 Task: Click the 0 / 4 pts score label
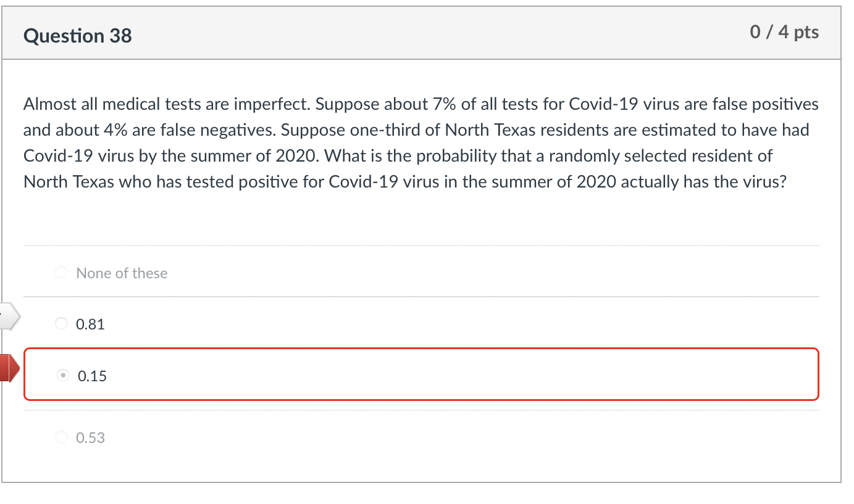tap(784, 32)
